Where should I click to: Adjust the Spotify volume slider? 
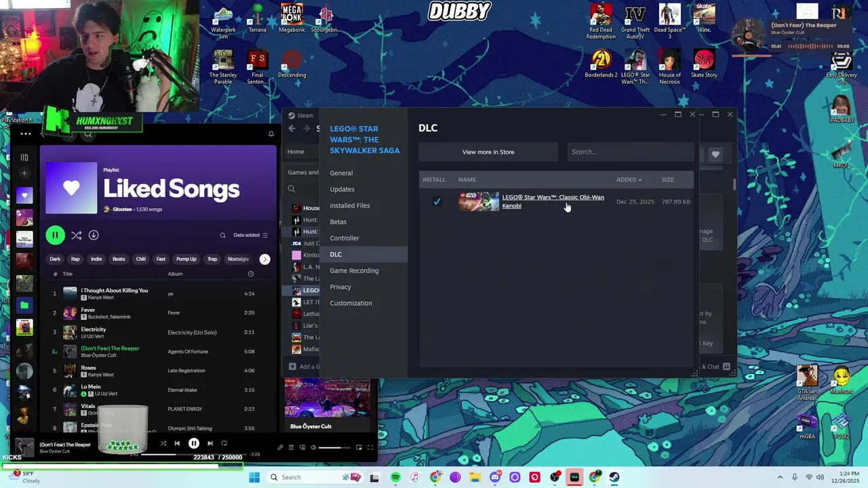coord(335,447)
